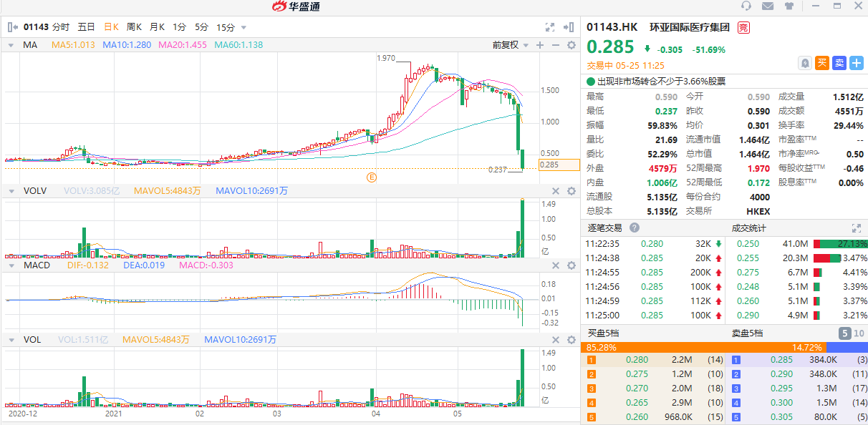Image resolution: width=868 pixels, height=425 pixels.
Task: Select the 分时 intraday chart tab
Action: tap(61, 27)
